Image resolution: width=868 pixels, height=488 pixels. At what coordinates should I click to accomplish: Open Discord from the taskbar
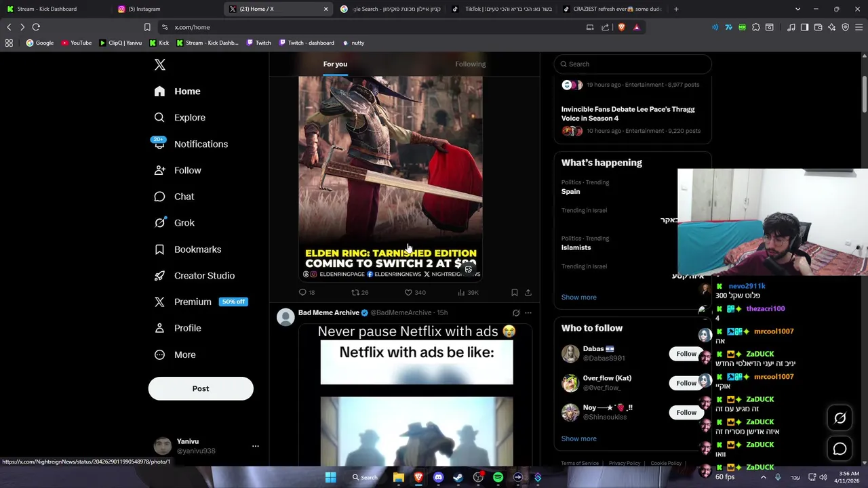click(x=438, y=477)
